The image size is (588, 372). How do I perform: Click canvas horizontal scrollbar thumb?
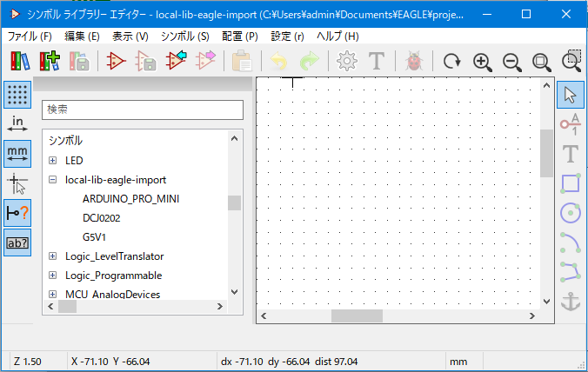(357, 316)
